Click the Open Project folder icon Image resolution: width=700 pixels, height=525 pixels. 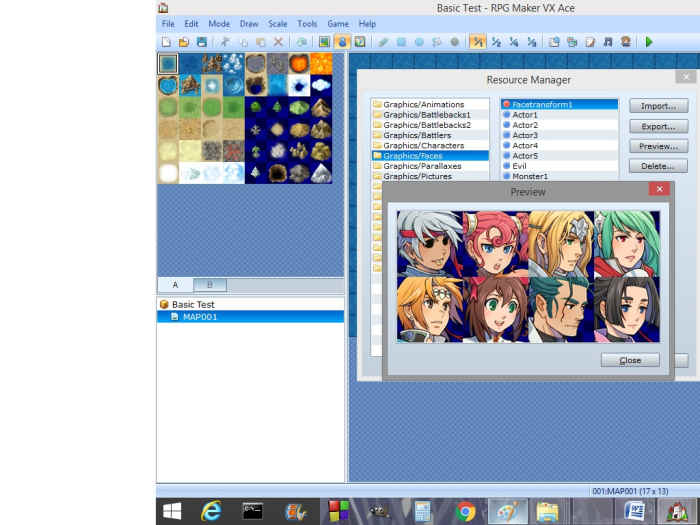[x=184, y=42]
